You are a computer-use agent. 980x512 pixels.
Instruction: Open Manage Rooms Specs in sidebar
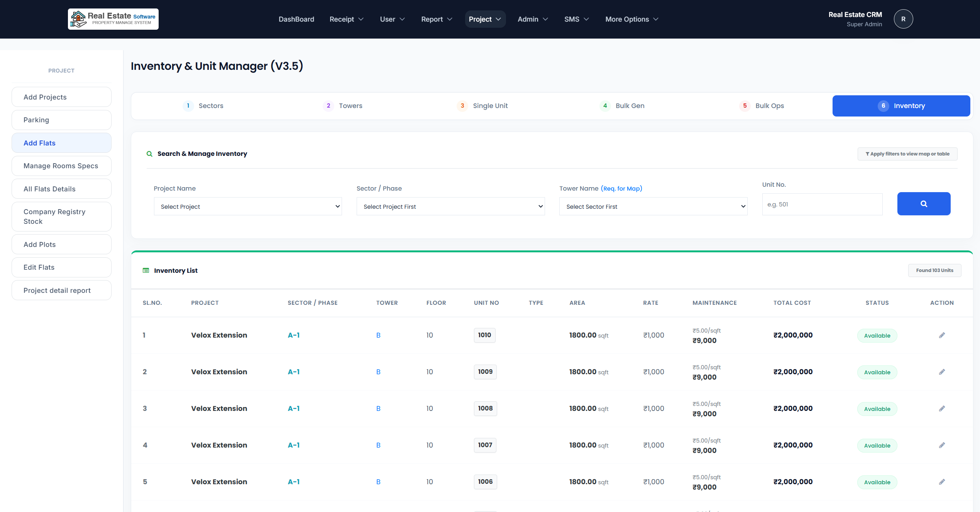(61, 166)
